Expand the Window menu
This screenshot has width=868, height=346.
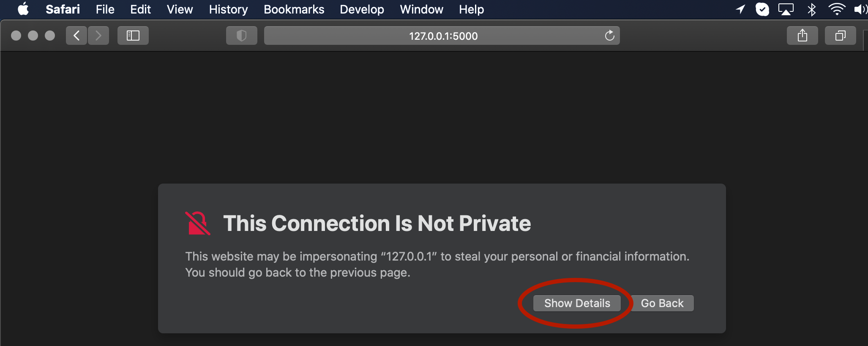click(x=421, y=9)
